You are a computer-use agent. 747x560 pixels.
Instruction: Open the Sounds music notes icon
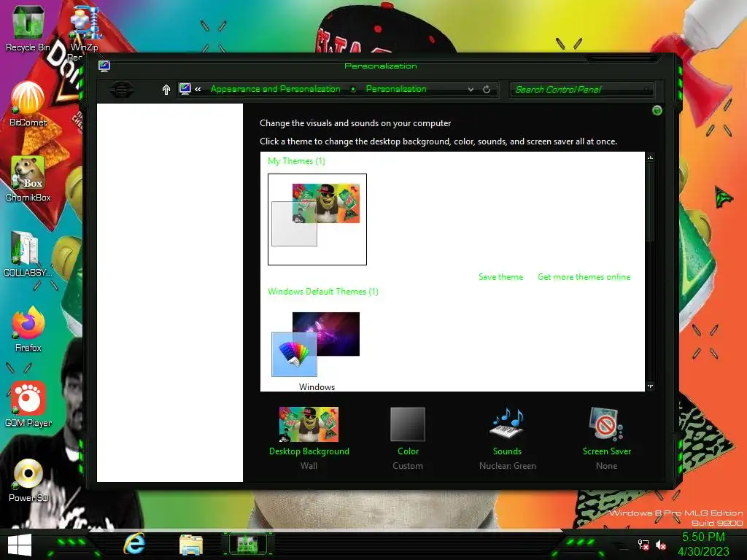508,424
